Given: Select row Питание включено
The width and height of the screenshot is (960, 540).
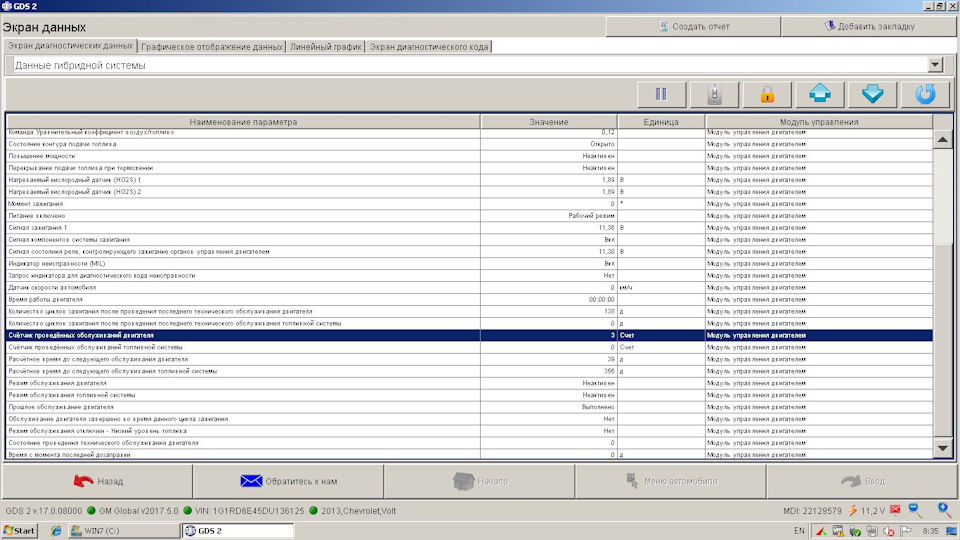Looking at the screenshot, I should [470, 216].
